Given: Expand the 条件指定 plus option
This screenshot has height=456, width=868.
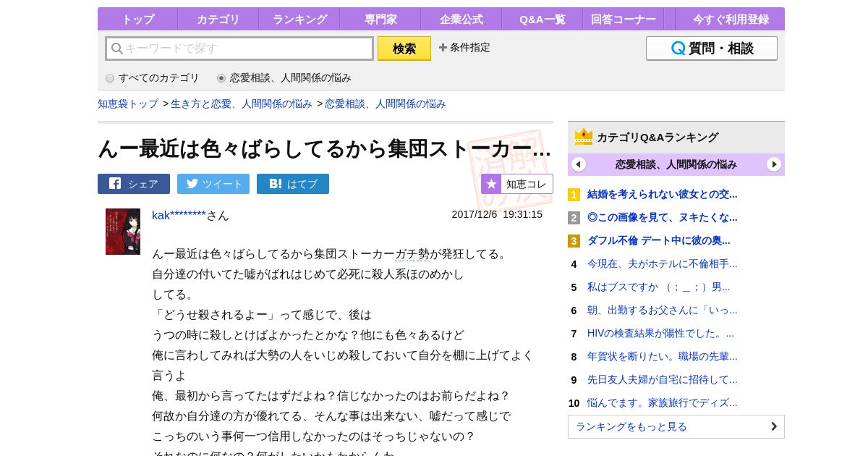Looking at the screenshot, I should 464,48.
